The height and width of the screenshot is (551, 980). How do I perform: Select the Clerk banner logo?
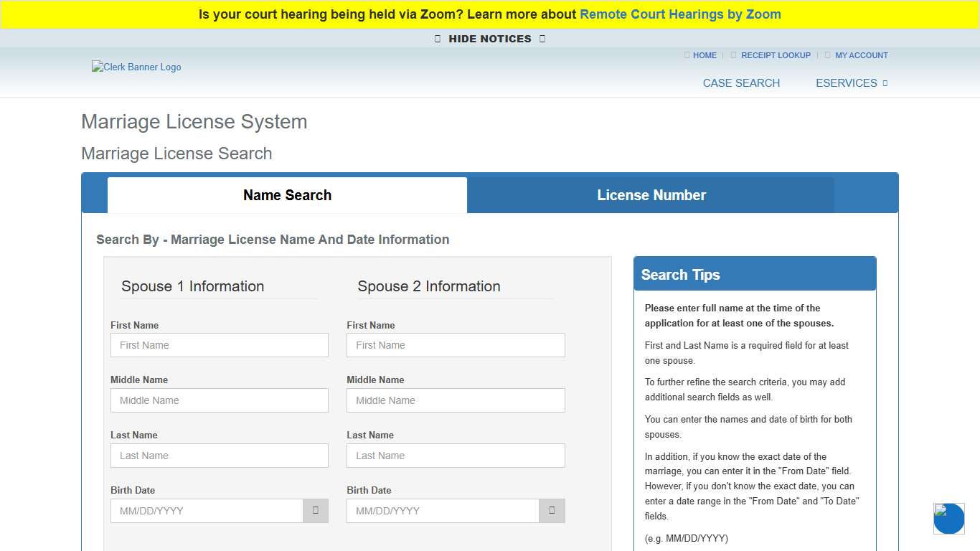(x=136, y=67)
